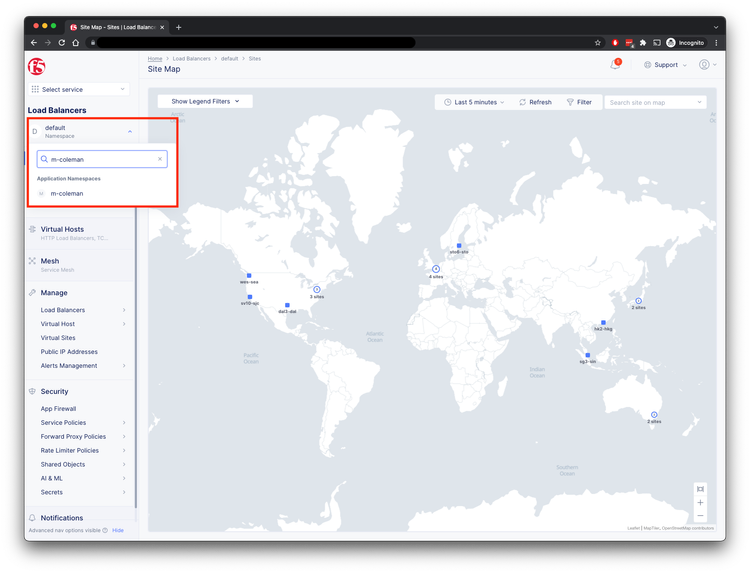750x573 pixels.
Task: Click Home breadcrumb link
Action: [x=155, y=59]
